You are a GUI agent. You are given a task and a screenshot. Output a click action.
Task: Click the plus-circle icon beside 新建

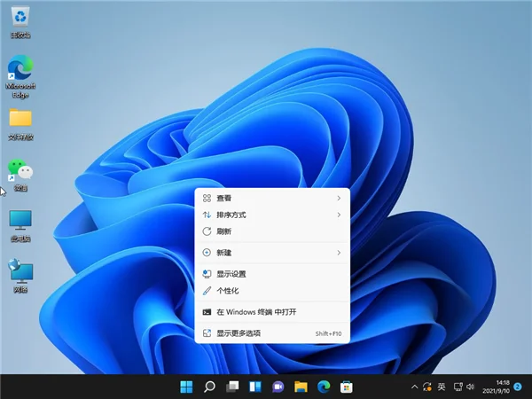coord(207,253)
